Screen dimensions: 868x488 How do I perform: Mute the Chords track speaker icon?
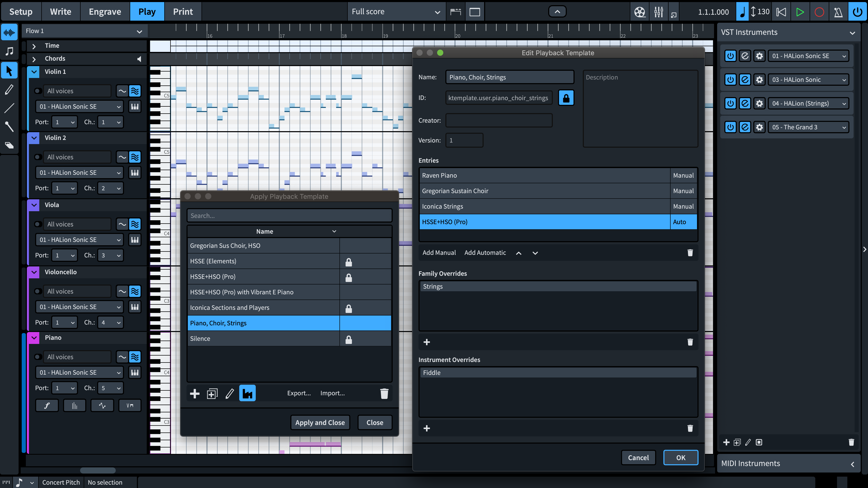139,59
